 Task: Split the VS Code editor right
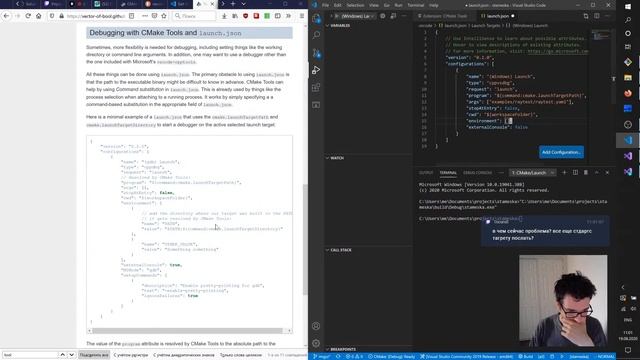tap(597, 16)
